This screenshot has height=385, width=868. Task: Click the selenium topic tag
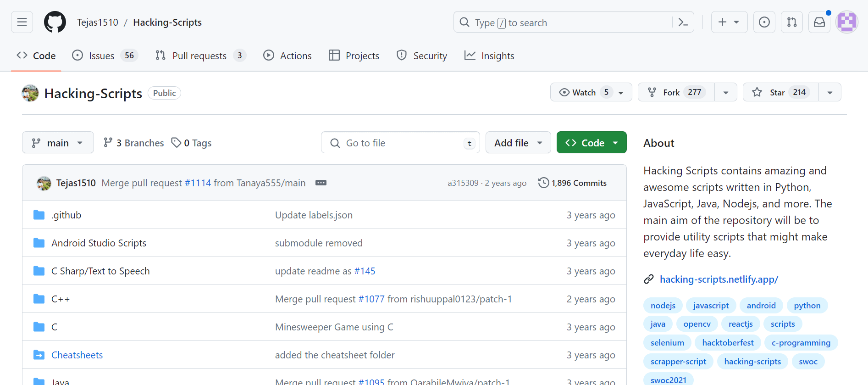(x=667, y=342)
